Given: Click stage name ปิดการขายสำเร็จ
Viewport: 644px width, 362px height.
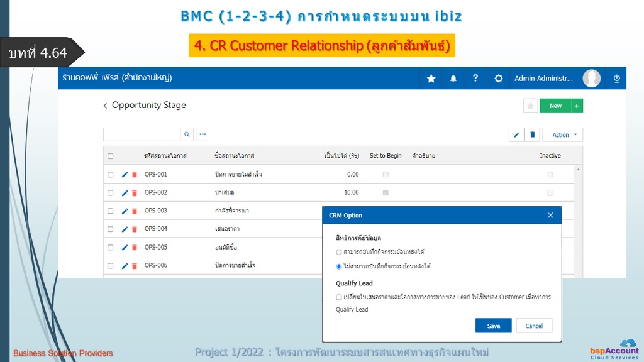Looking at the screenshot, I should [x=235, y=266].
